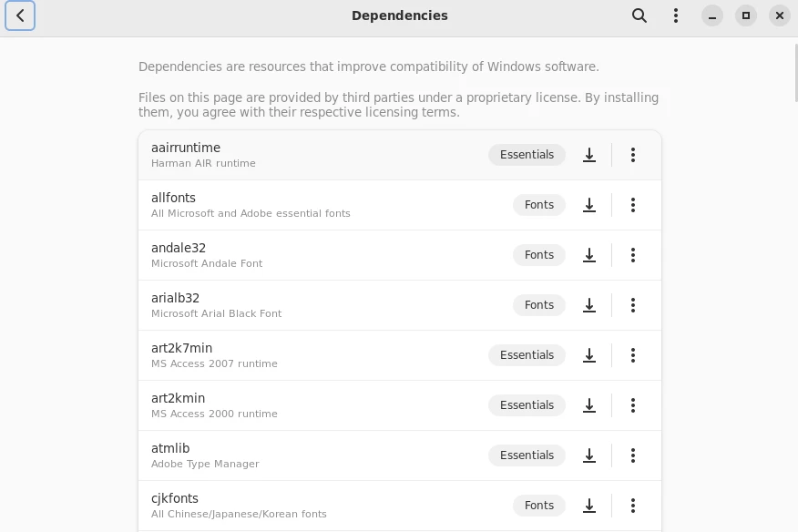
Task: Open the three-dot menu beside arialb32
Action: click(x=633, y=305)
